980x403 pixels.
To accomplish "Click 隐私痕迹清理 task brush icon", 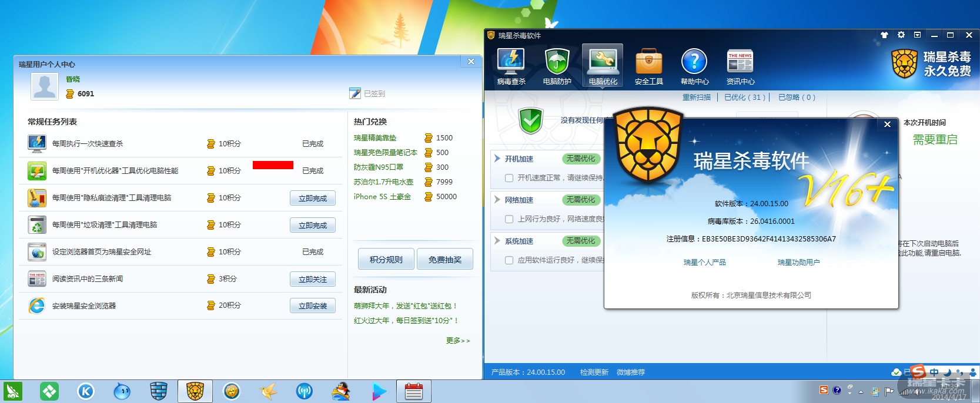I will tap(37, 197).
